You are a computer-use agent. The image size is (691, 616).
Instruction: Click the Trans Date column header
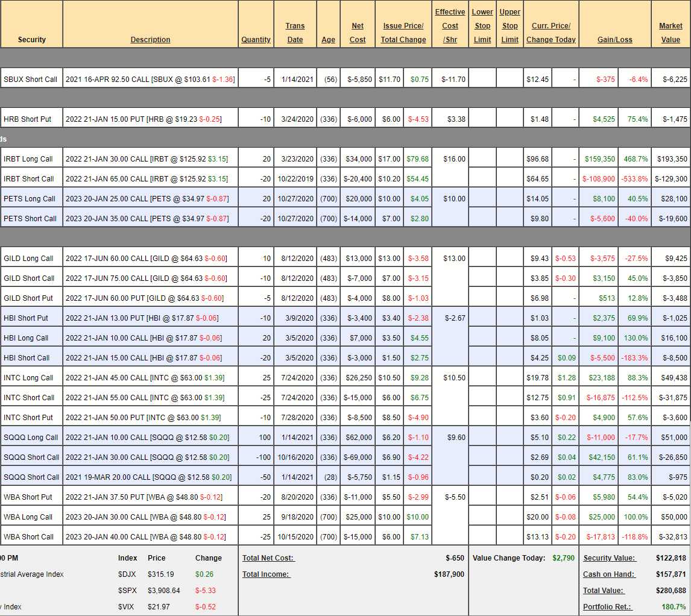[295, 33]
